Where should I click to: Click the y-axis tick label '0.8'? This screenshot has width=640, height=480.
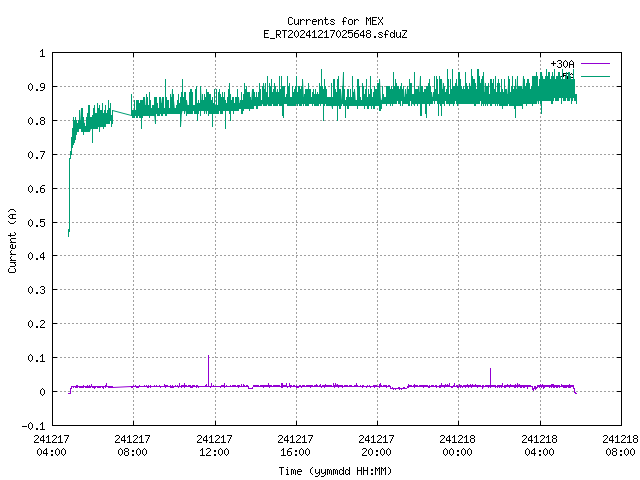(36, 121)
